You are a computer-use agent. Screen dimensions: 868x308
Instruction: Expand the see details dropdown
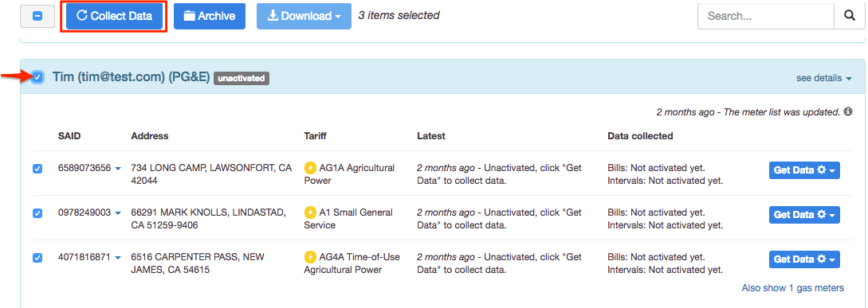point(823,78)
